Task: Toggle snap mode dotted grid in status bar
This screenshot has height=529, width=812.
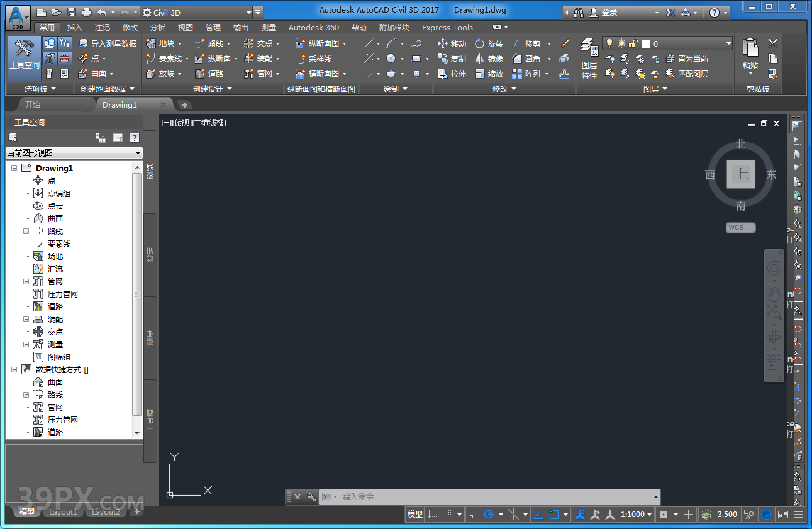Action: coord(447,514)
